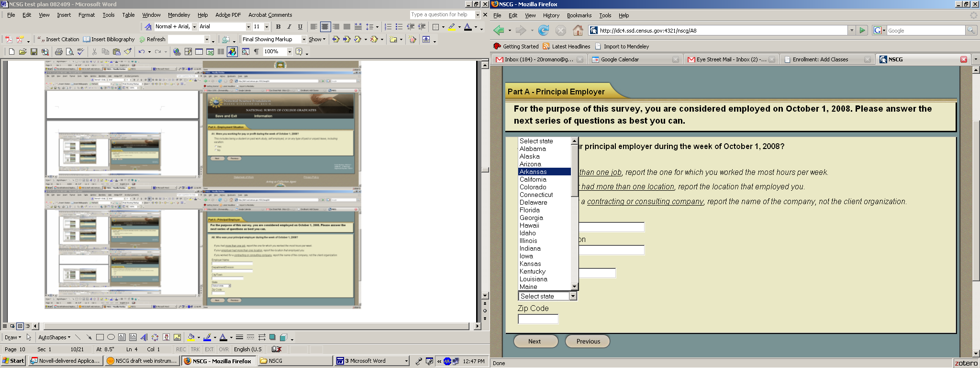Click the Next button
The width and height of the screenshot is (980, 368).
[535, 341]
